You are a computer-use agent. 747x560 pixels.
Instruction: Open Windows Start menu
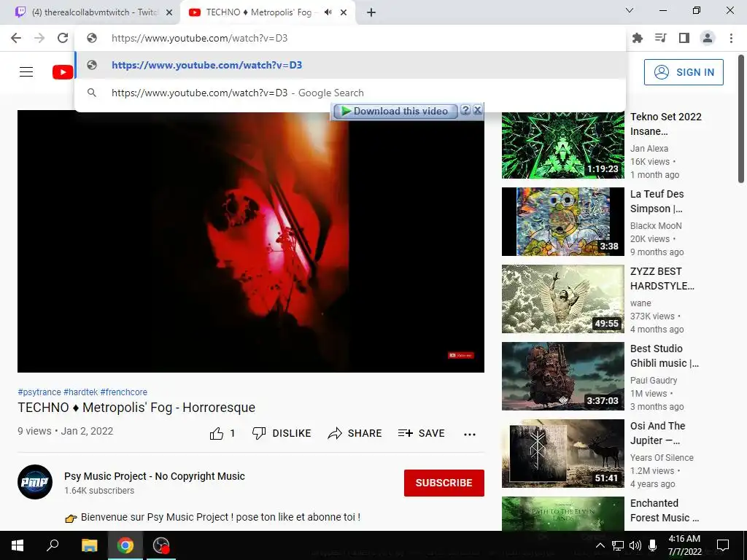pyautogui.click(x=18, y=545)
